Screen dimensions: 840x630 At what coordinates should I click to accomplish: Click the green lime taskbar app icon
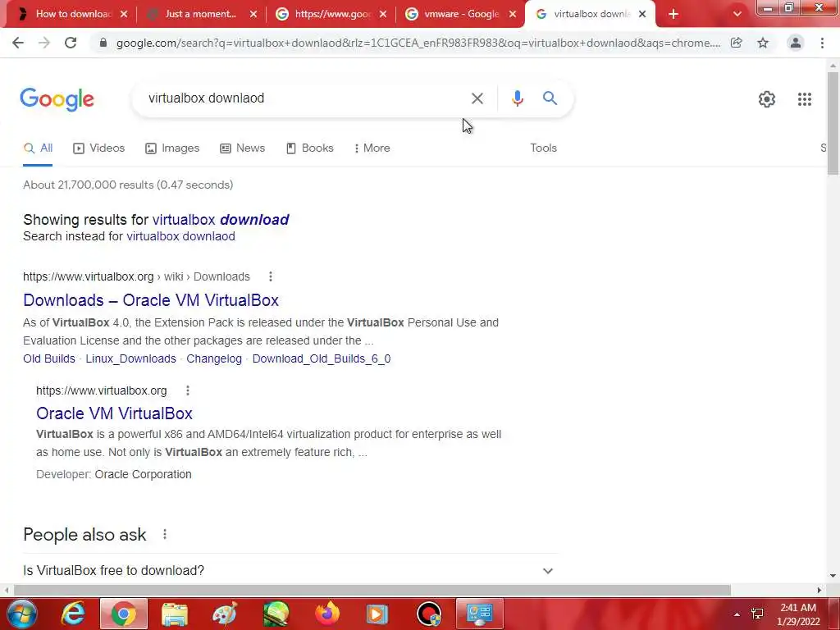276,614
